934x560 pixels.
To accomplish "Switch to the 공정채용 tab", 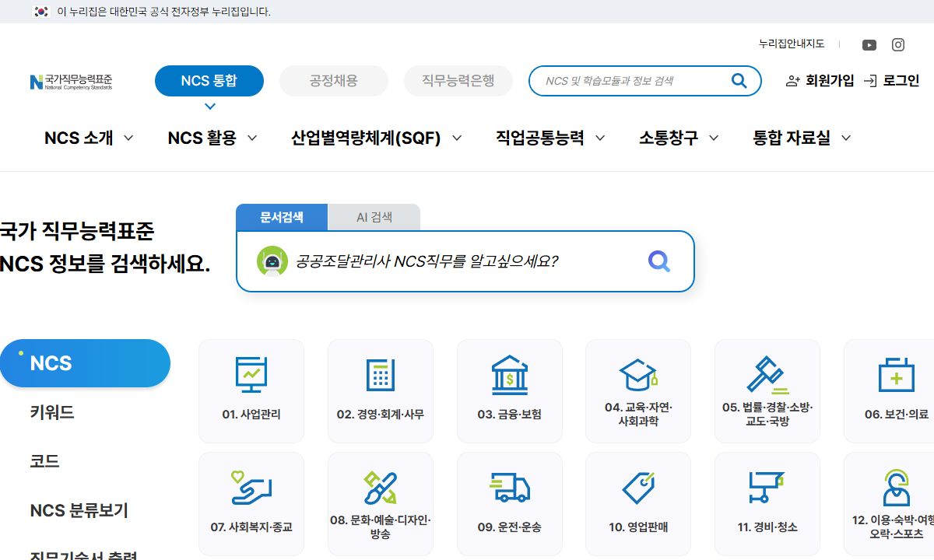I will click(x=334, y=81).
